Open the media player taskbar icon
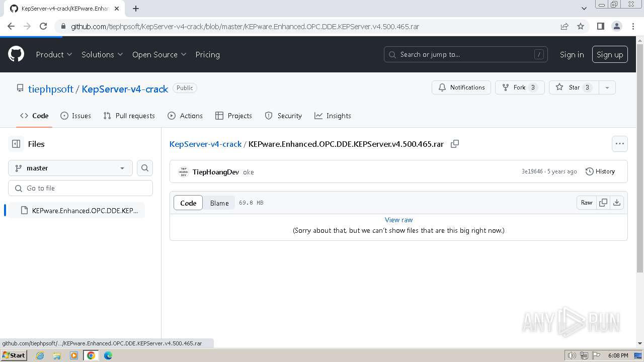 [x=74, y=355]
